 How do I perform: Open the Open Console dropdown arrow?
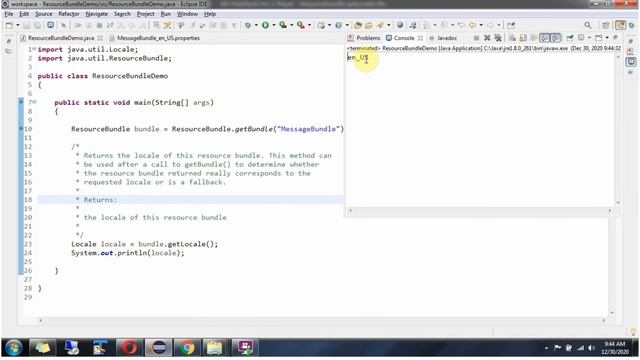(x=607, y=38)
